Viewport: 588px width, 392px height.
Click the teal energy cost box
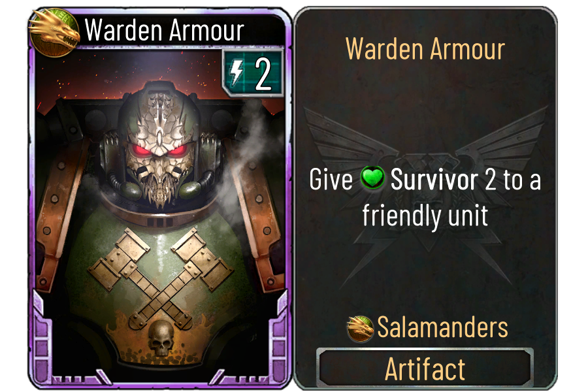point(252,73)
